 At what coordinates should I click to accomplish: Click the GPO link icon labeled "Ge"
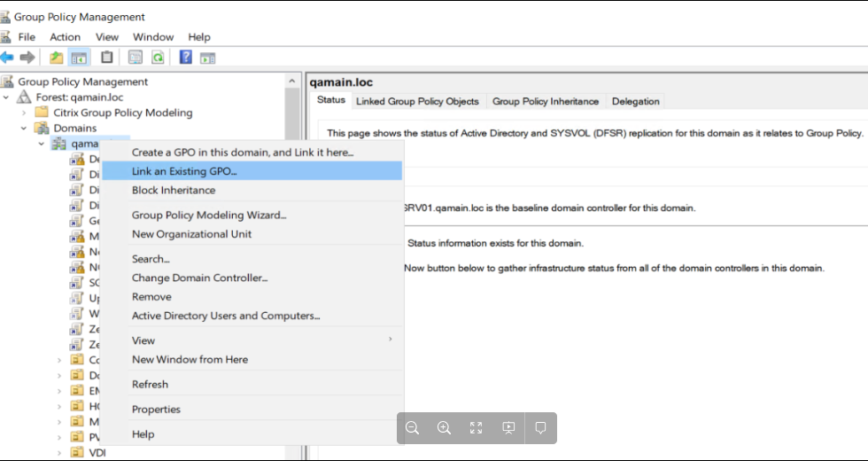click(x=76, y=221)
